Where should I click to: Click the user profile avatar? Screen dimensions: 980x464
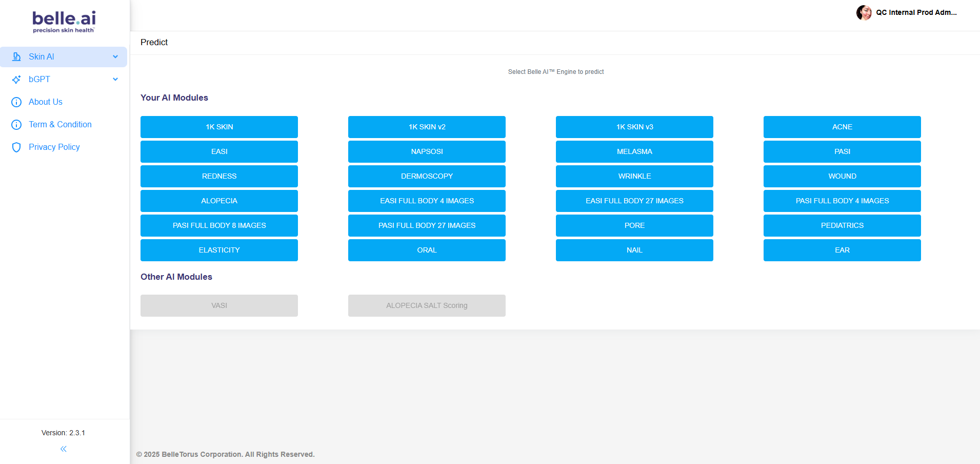pos(864,13)
